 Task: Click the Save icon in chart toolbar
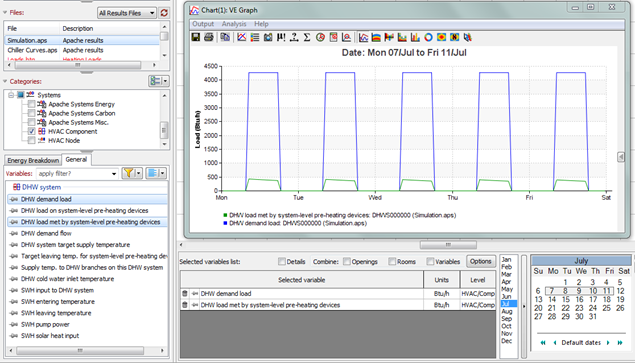coord(196,37)
